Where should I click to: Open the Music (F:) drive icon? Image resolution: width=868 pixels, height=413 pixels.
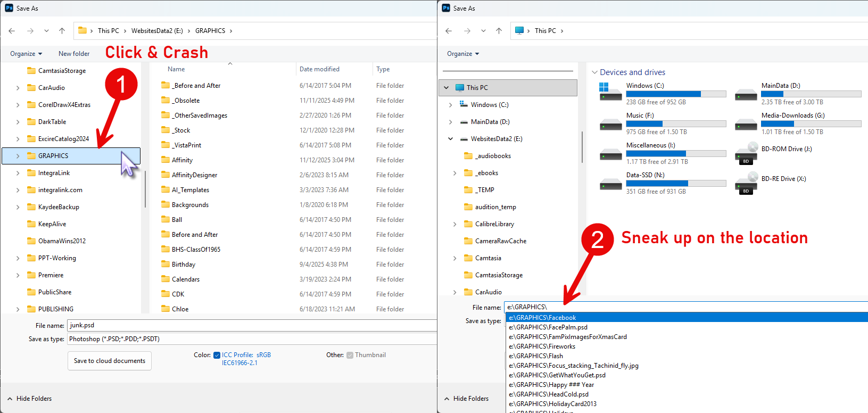click(610, 123)
